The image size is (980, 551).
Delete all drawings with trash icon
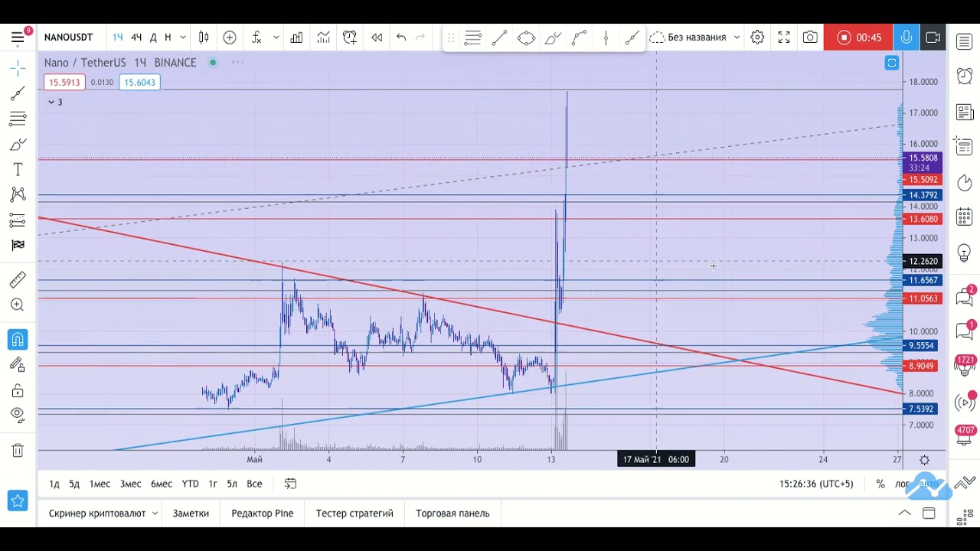click(18, 450)
